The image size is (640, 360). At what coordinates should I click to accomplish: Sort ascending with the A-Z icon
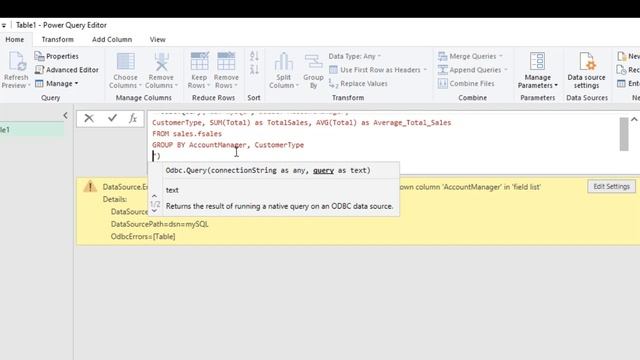click(x=254, y=56)
